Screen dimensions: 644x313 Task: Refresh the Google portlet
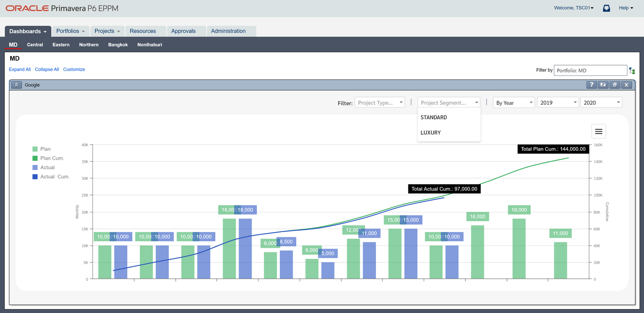tap(603, 85)
